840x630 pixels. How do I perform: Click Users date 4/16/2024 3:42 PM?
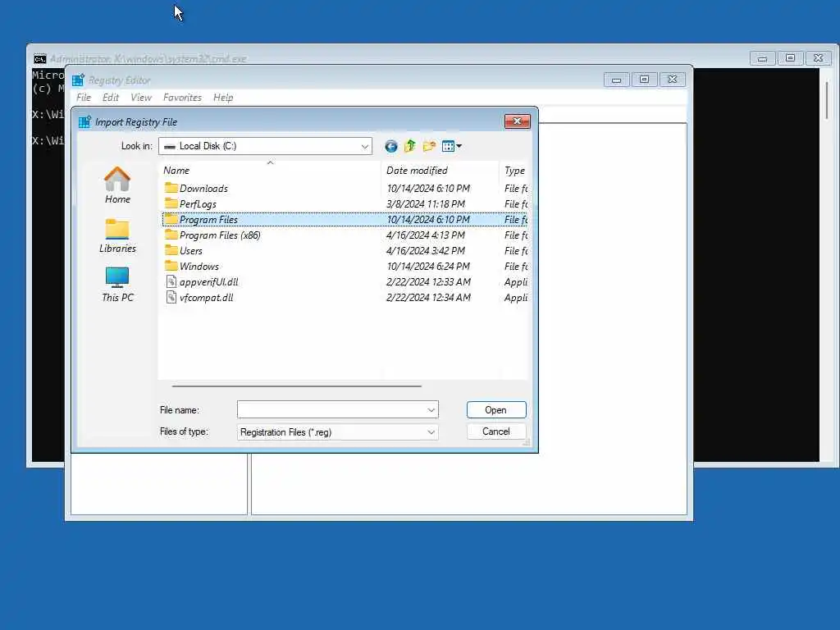[x=426, y=251]
